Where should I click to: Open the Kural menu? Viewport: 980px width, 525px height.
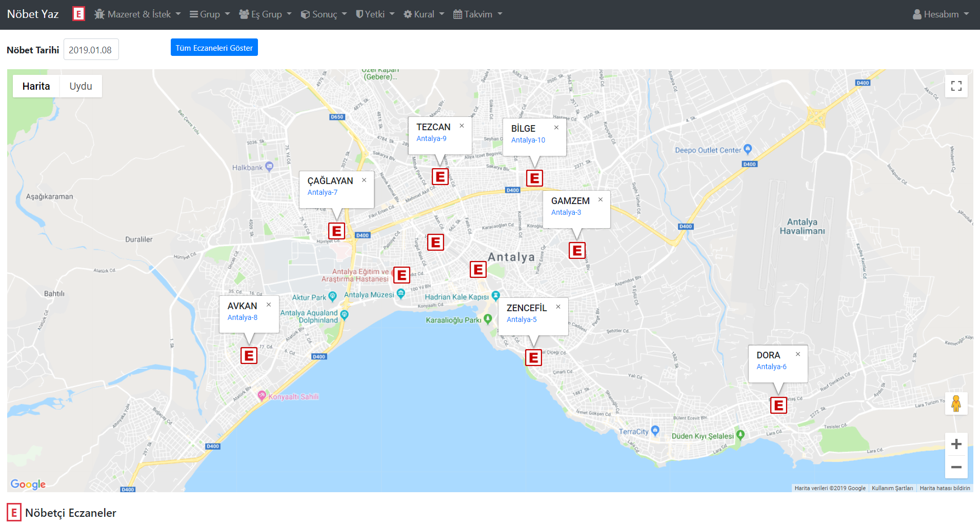coord(424,14)
